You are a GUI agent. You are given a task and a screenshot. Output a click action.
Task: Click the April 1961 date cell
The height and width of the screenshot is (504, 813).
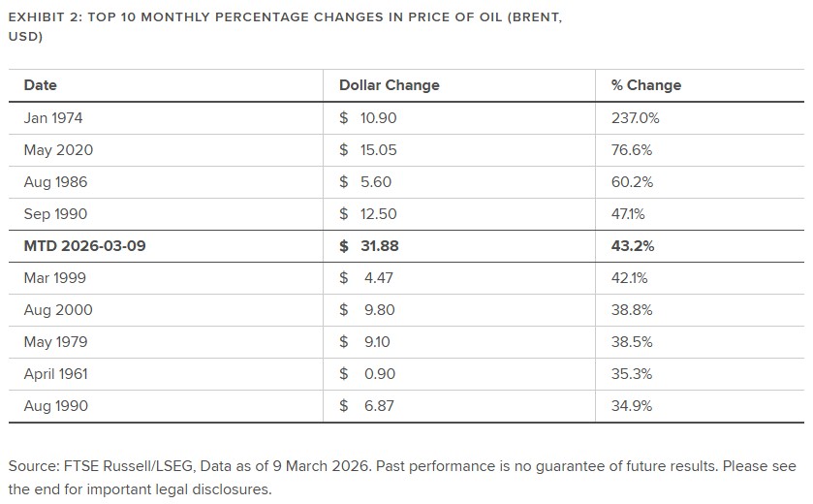pyautogui.click(x=56, y=374)
